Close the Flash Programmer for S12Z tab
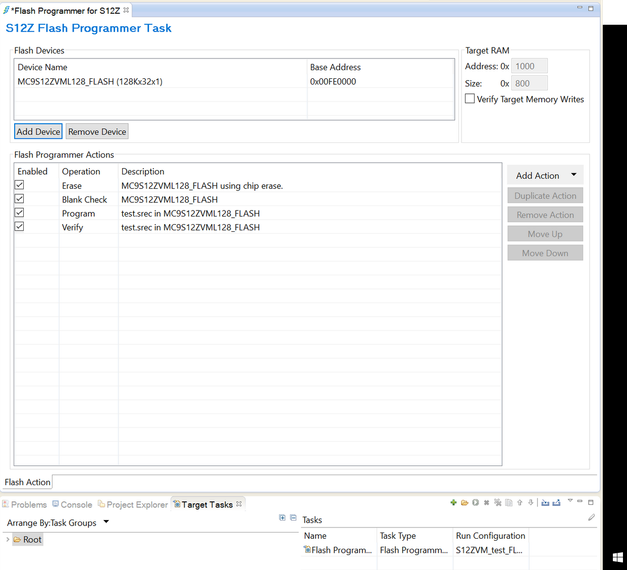Screen dimensions: 627x570 tap(126, 10)
